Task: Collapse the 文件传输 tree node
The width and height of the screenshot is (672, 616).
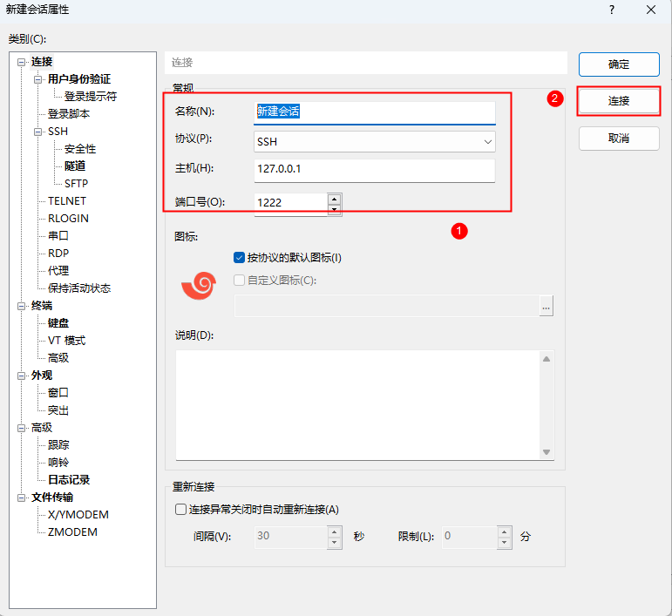Action: pos(21,498)
